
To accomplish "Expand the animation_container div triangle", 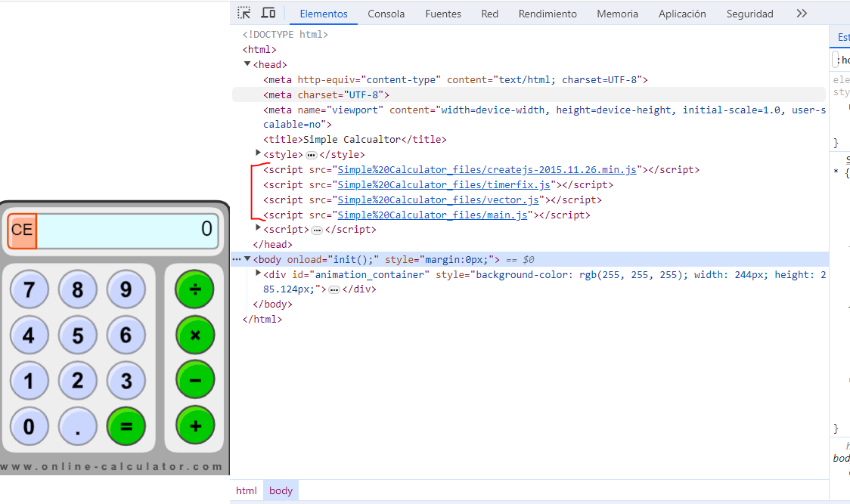I will (258, 274).
